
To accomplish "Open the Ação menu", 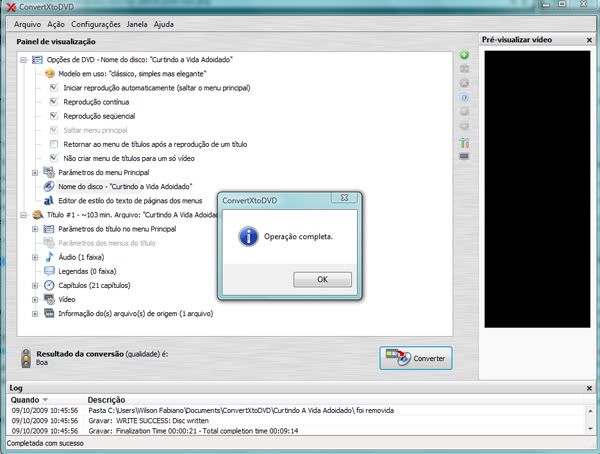I will tap(56, 24).
